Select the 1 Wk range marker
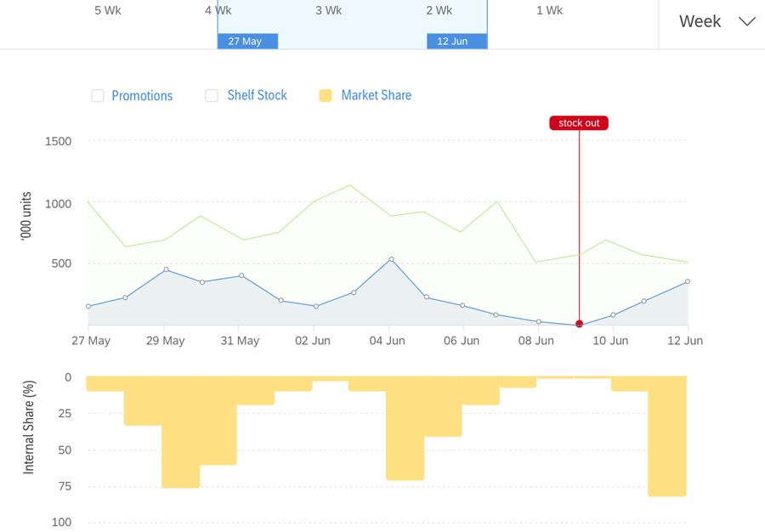 (549, 10)
